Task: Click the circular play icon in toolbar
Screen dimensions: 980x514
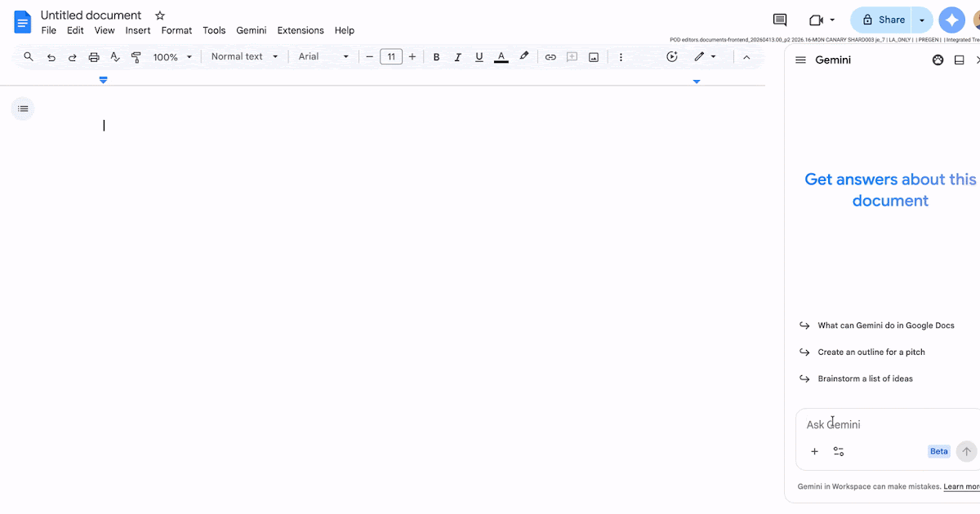Action: [x=672, y=57]
